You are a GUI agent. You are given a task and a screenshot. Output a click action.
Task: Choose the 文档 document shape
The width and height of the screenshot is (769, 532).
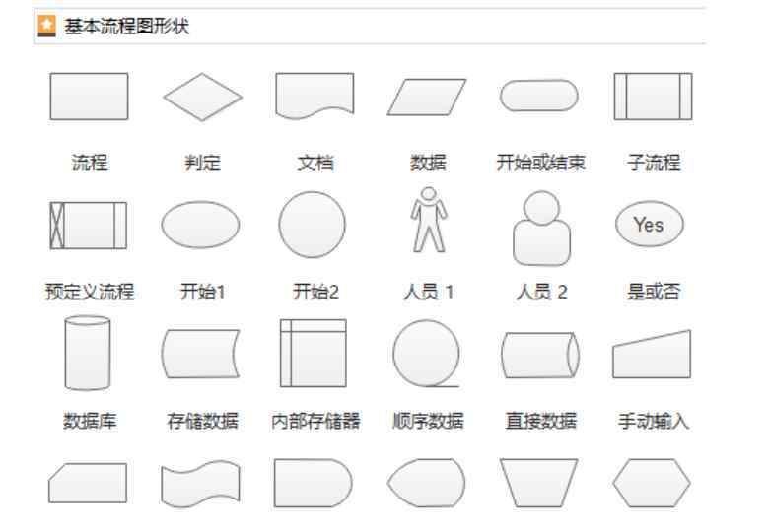tap(315, 96)
